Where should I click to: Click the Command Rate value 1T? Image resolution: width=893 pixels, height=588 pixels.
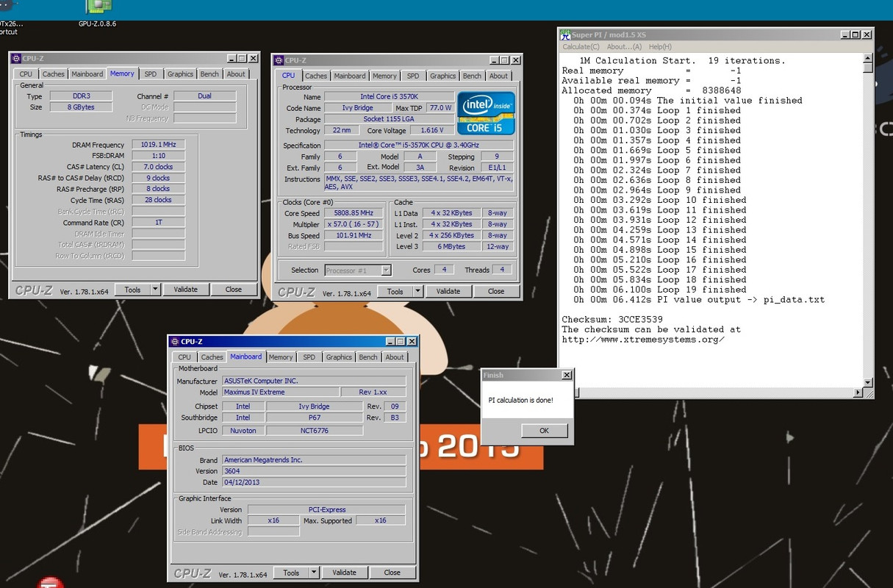coord(158,222)
